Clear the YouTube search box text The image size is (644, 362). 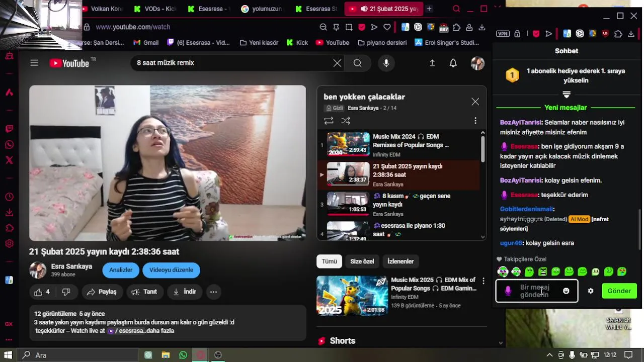pyautogui.click(x=337, y=63)
